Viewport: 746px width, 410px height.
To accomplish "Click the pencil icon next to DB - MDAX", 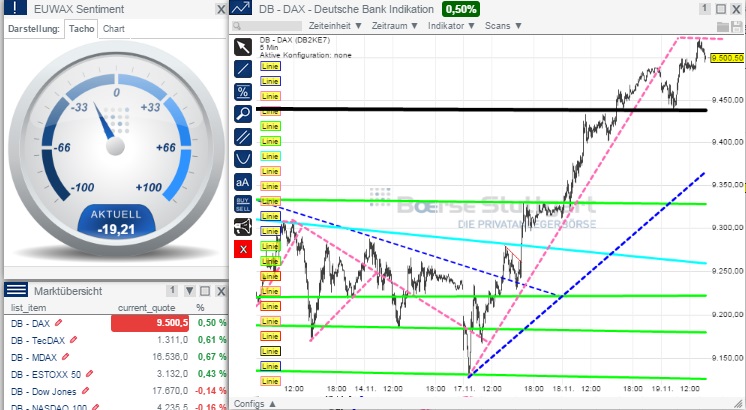I will [x=65, y=357].
